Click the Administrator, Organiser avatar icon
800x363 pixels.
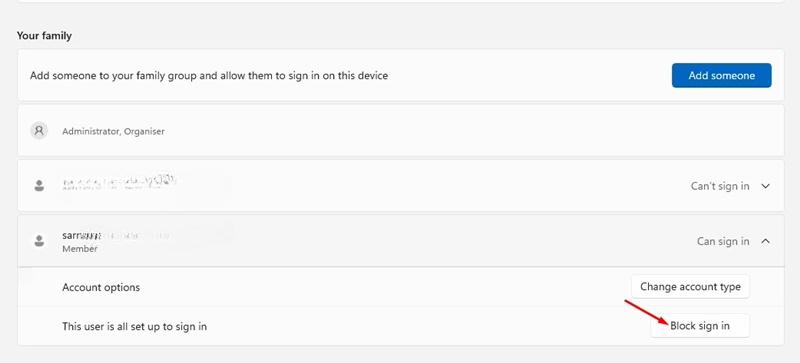pyautogui.click(x=39, y=131)
